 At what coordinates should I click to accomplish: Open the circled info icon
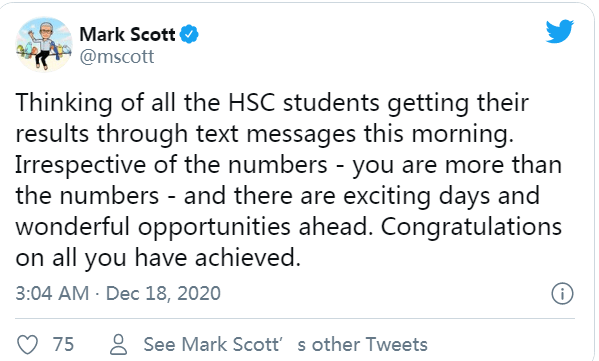pyautogui.click(x=562, y=293)
